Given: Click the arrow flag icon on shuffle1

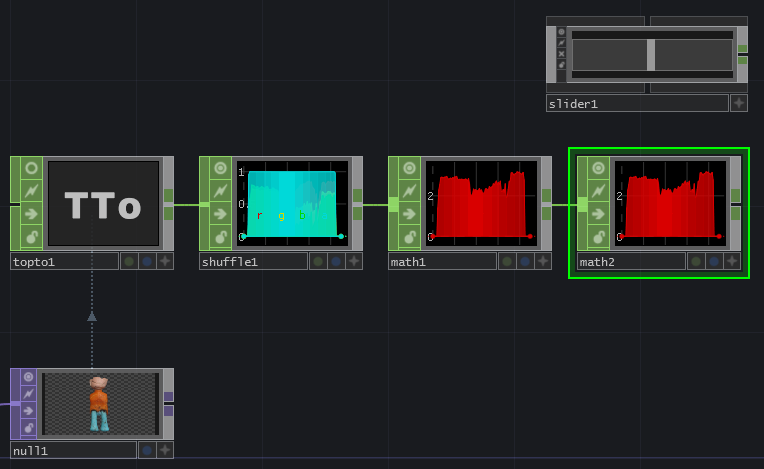Looking at the screenshot, I should tap(220, 213).
